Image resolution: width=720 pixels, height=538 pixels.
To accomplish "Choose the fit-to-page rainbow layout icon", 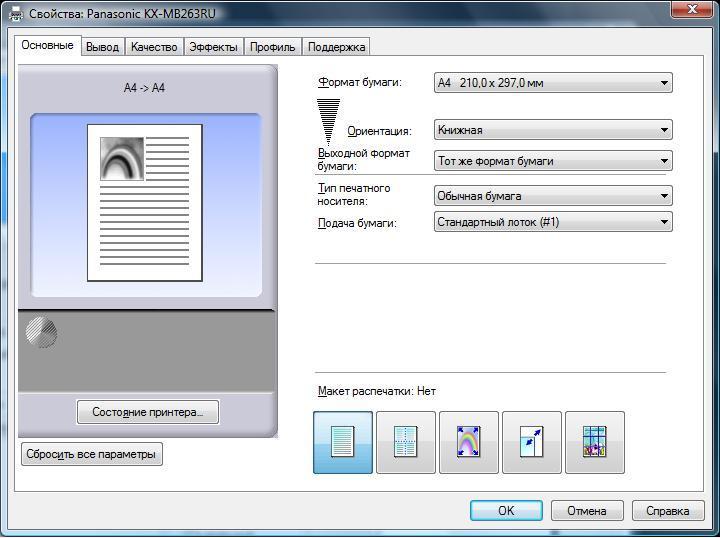I will coord(469,442).
